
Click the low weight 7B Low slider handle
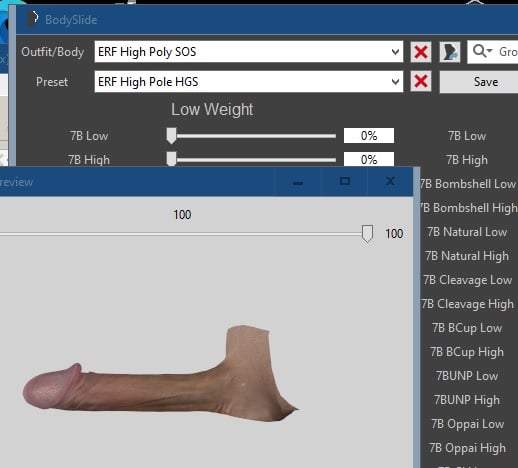(x=171, y=136)
